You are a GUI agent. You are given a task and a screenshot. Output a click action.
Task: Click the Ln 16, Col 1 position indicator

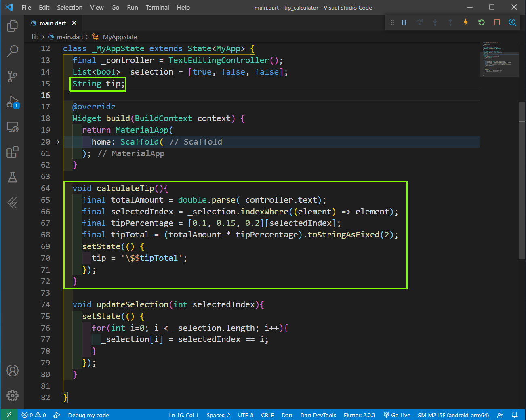tap(184, 415)
